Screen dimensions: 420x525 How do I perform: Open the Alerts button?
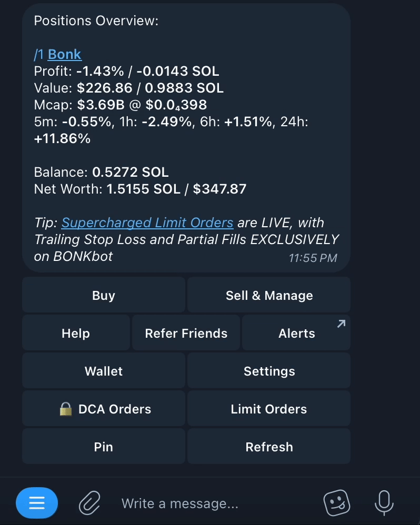click(x=296, y=334)
